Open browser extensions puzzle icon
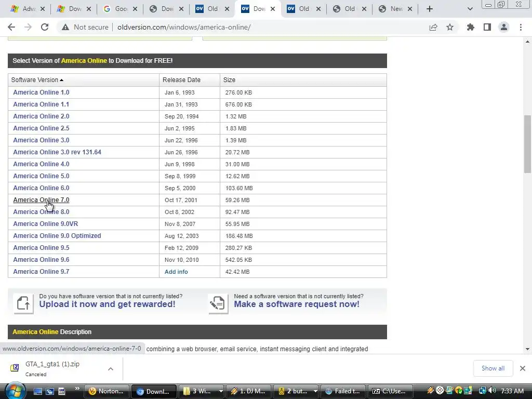The width and height of the screenshot is (532, 399). click(471, 27)
